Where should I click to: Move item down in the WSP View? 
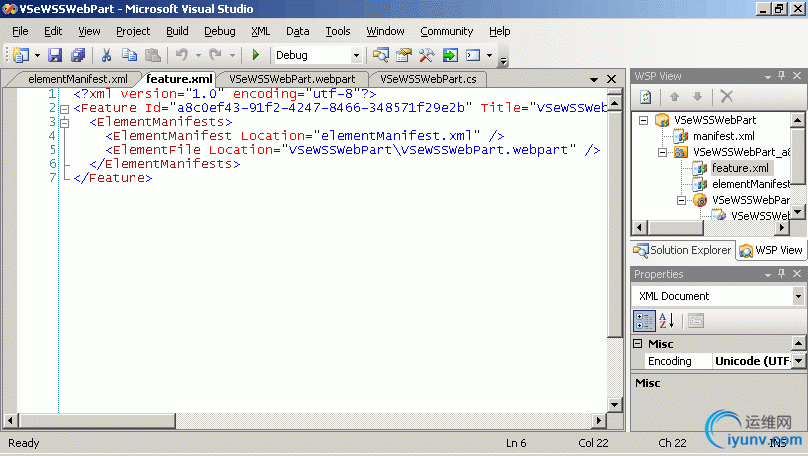[x=697, y=96]
